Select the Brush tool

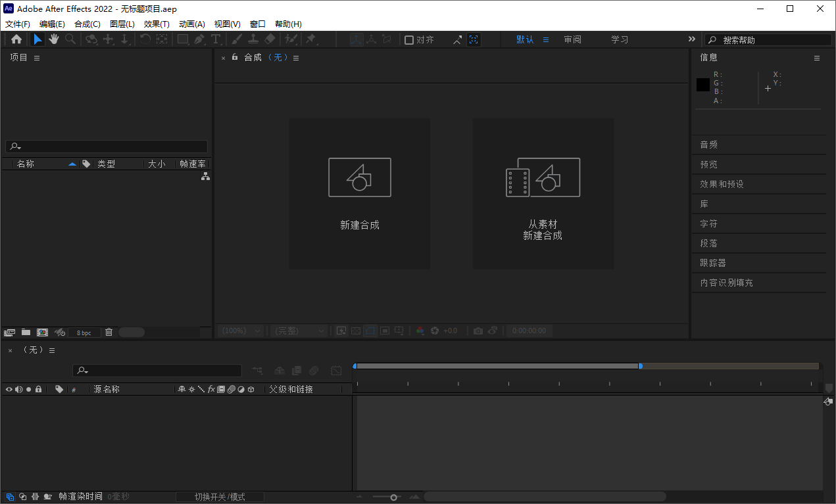tap(235, 39)
